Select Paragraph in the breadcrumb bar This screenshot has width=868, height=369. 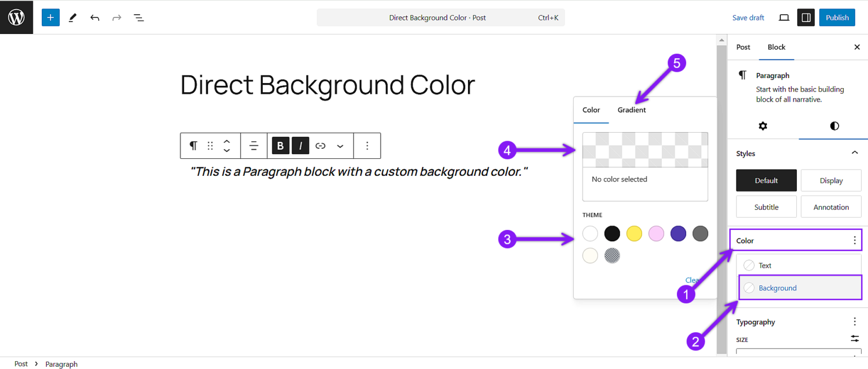(61, 364)
